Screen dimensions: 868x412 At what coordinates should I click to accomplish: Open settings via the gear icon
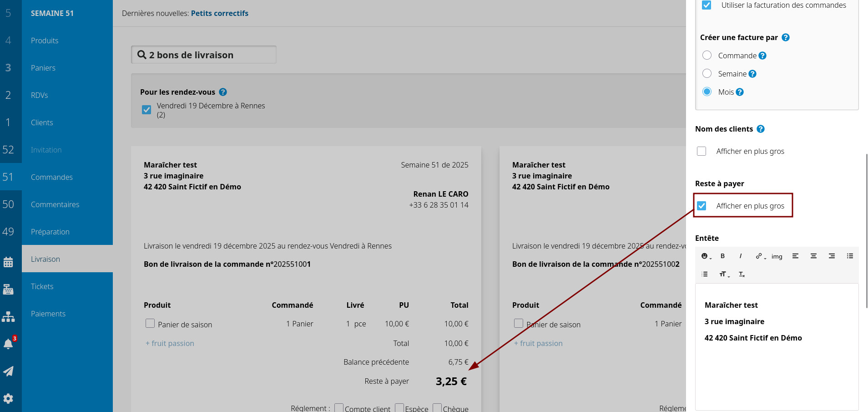[8, 399]
